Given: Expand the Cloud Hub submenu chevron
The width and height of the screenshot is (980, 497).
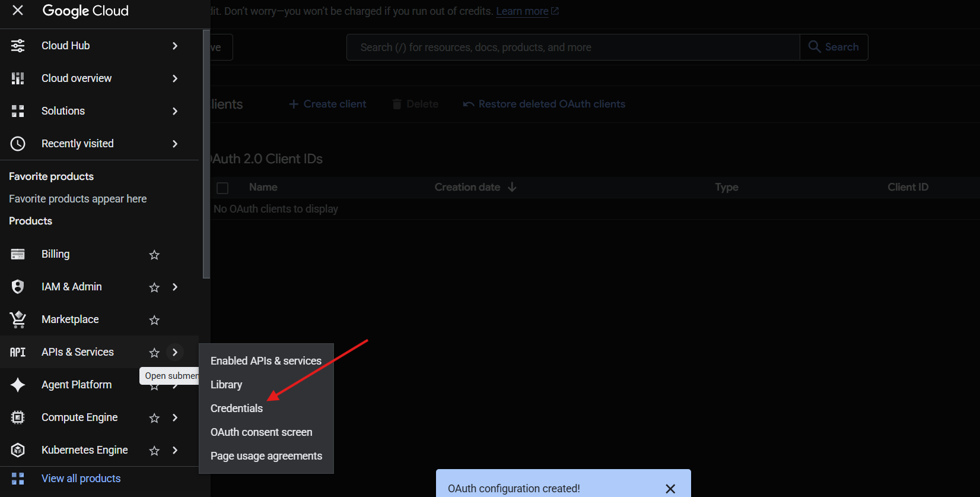Looking at the screenshot, I should pos(175,46).
